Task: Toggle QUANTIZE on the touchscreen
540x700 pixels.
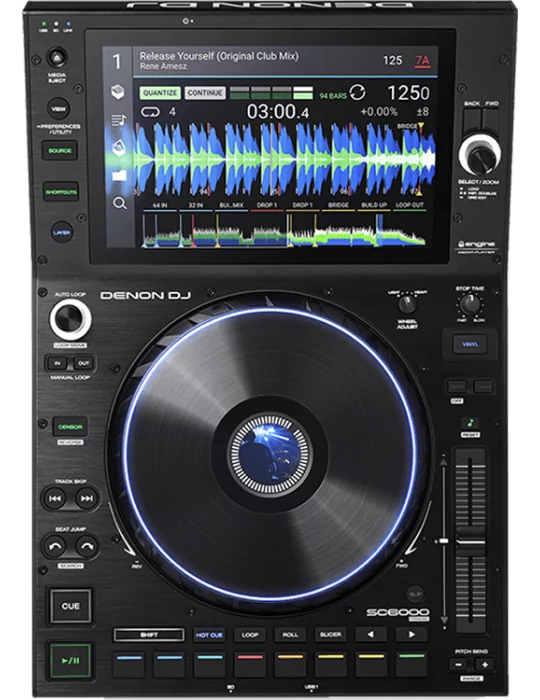Action: (x=160, y=93)
